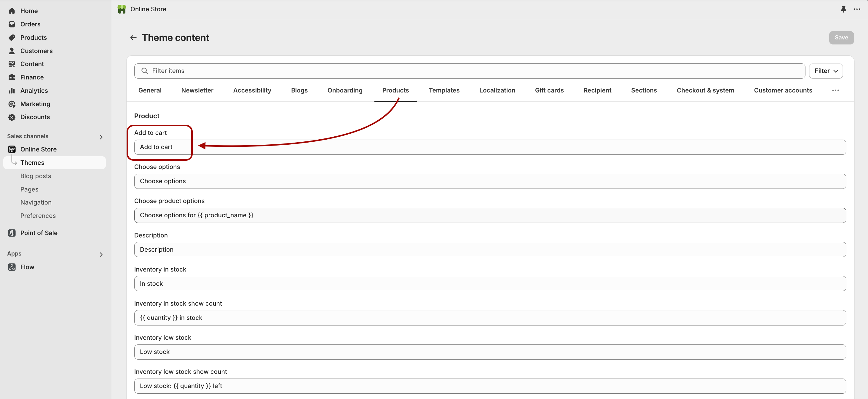Open the Accessibility tab
Screen dimensions: 868x399
[252, 90]
